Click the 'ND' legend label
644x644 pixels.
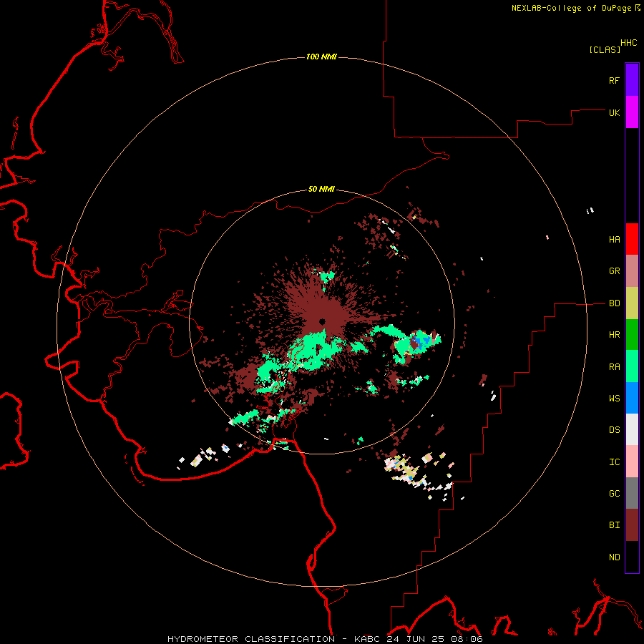pos(614,557)
